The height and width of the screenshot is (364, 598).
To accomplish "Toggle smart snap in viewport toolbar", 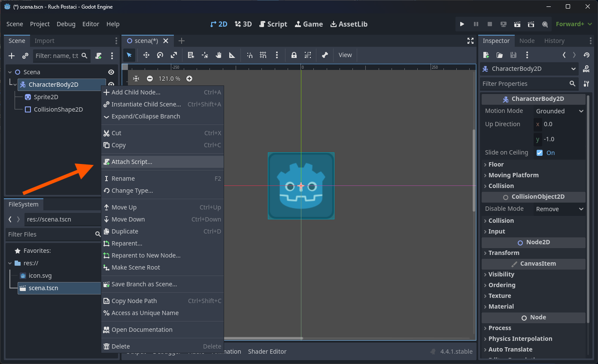I will 249,55.
